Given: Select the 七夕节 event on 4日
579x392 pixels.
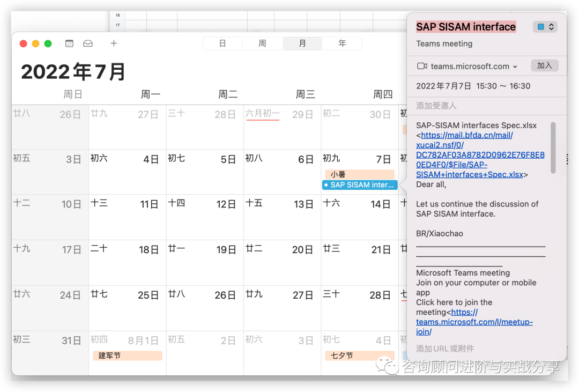Looking at the screenshot, I should click(x=360, y=356).
